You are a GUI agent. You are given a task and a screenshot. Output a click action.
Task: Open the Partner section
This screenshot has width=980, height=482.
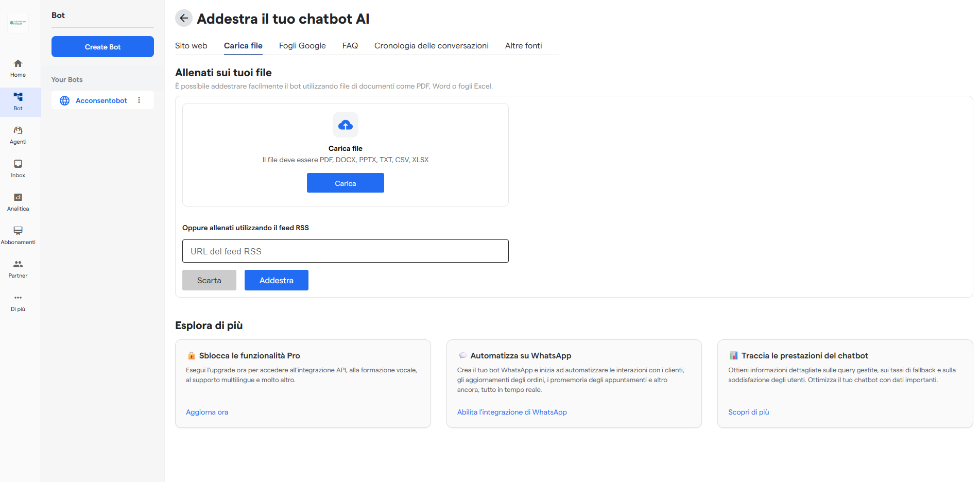pos(18,268)
